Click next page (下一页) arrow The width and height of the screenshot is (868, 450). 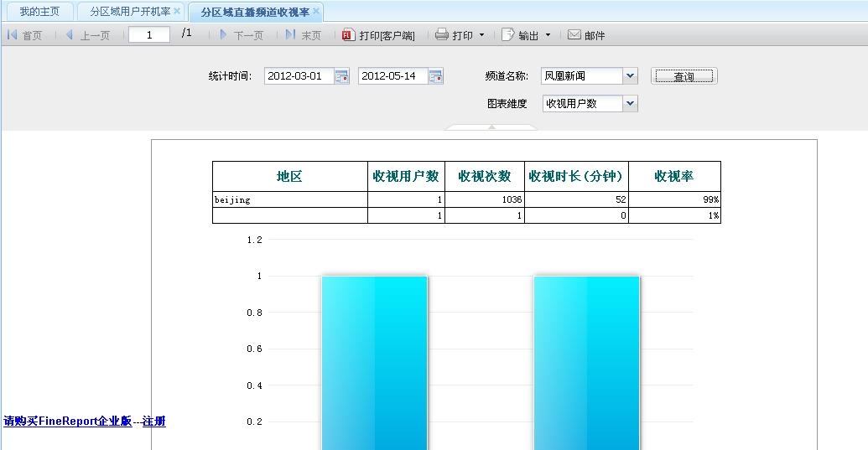click(223, 35)
